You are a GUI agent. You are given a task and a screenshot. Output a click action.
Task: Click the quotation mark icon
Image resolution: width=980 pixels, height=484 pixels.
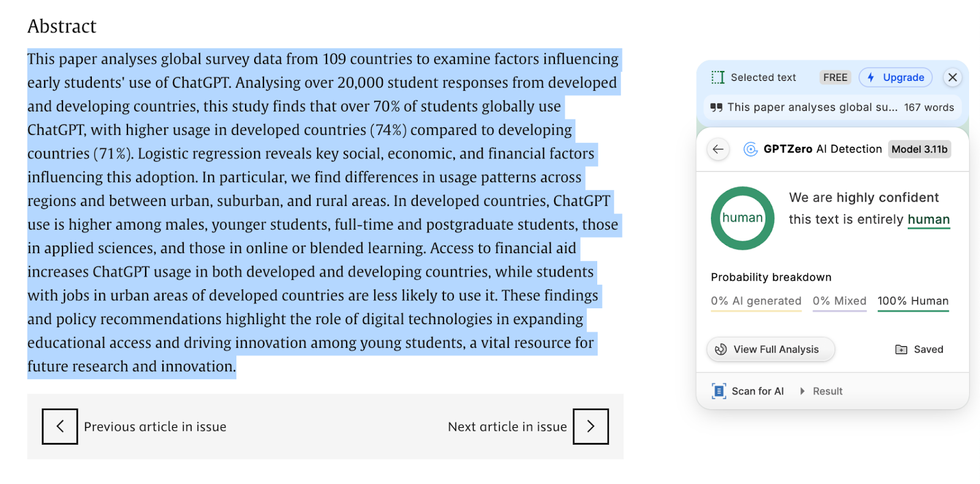tap(716, 108)
